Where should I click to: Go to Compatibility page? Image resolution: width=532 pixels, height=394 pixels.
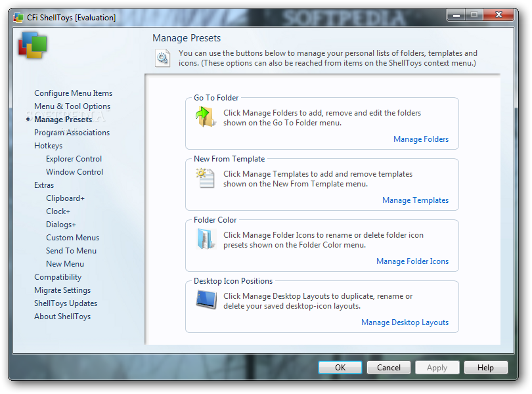tap(58, 277)
